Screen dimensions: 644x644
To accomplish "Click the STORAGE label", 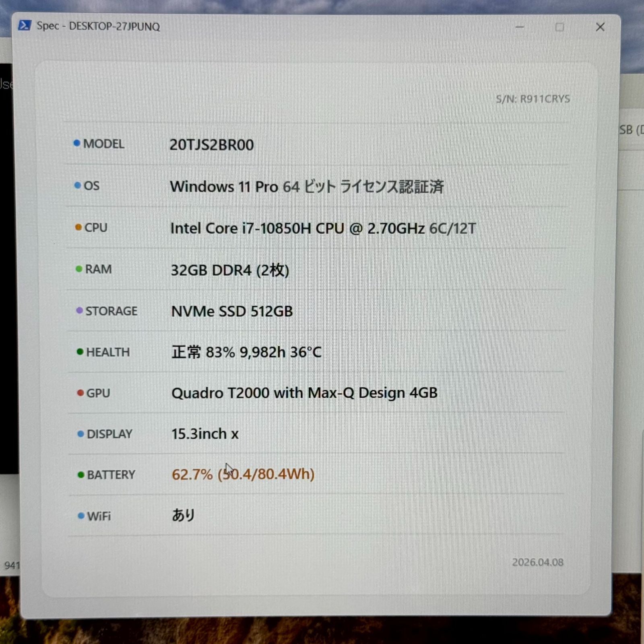I will (x=111, y=311).
